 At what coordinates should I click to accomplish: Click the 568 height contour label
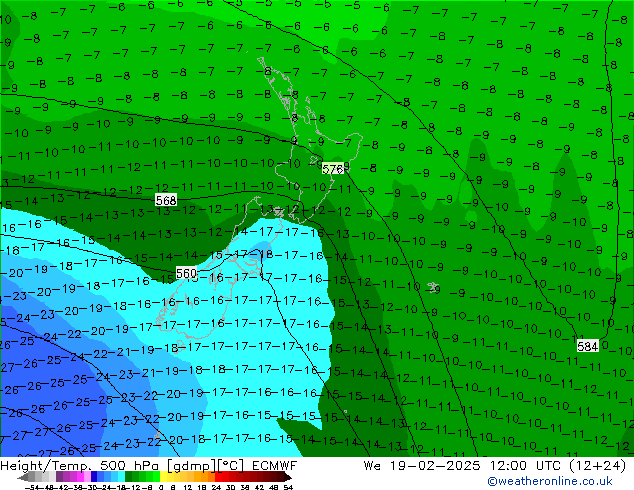[166, 200]
